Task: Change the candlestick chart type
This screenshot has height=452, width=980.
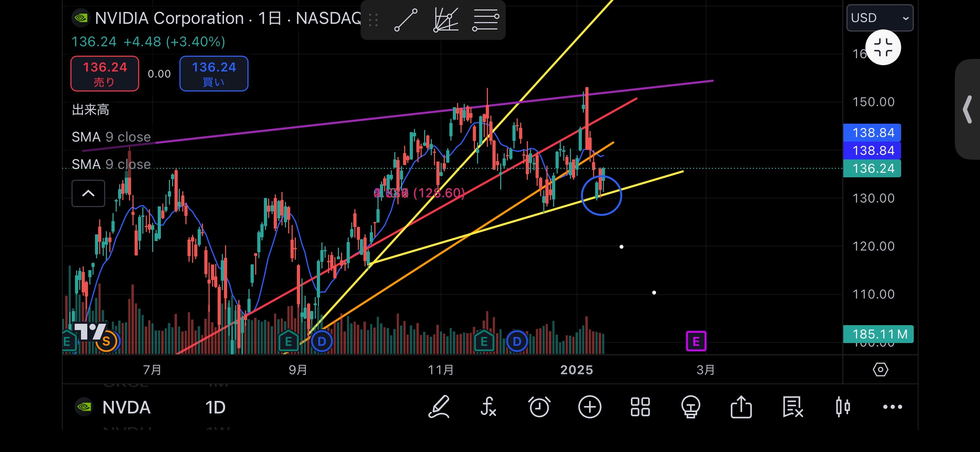Action: (x=843, y=407)
